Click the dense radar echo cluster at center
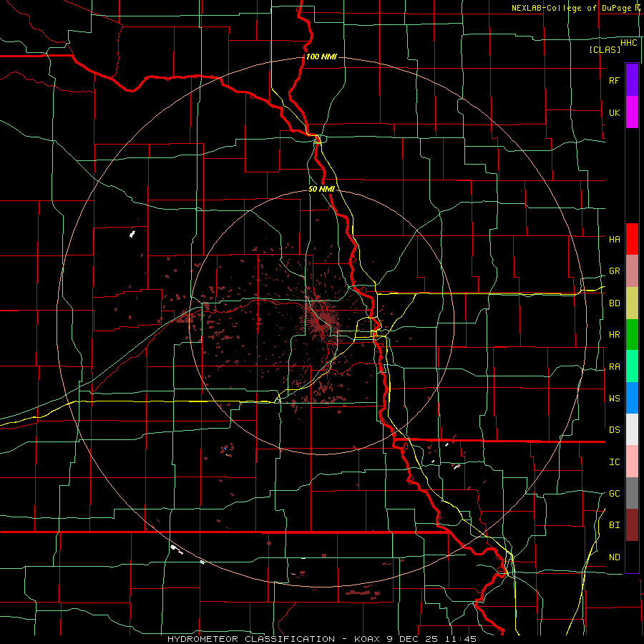This screenshot has width=644, height=644. [323, 321]
